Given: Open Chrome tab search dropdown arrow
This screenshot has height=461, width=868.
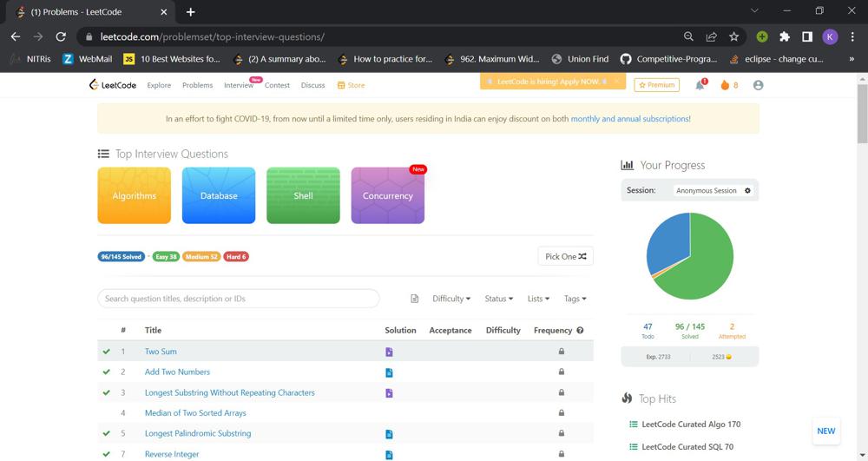Looking at the screenshot, I should 754,10.
